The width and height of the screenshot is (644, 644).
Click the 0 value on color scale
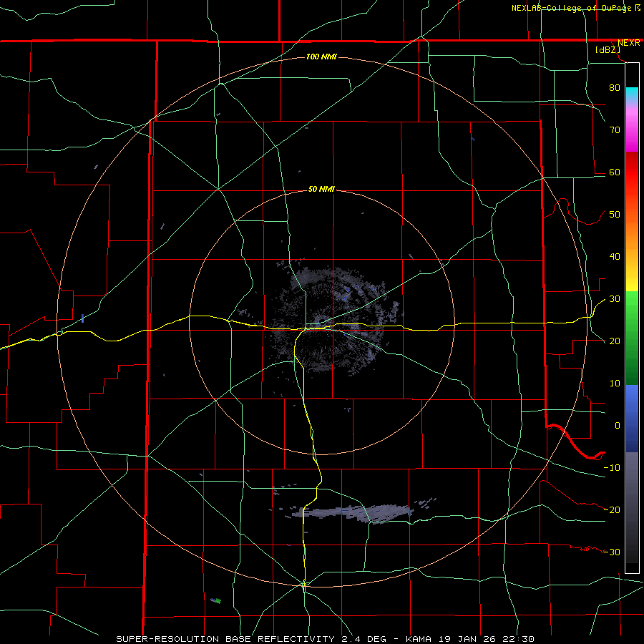click(x=618, y=426)
